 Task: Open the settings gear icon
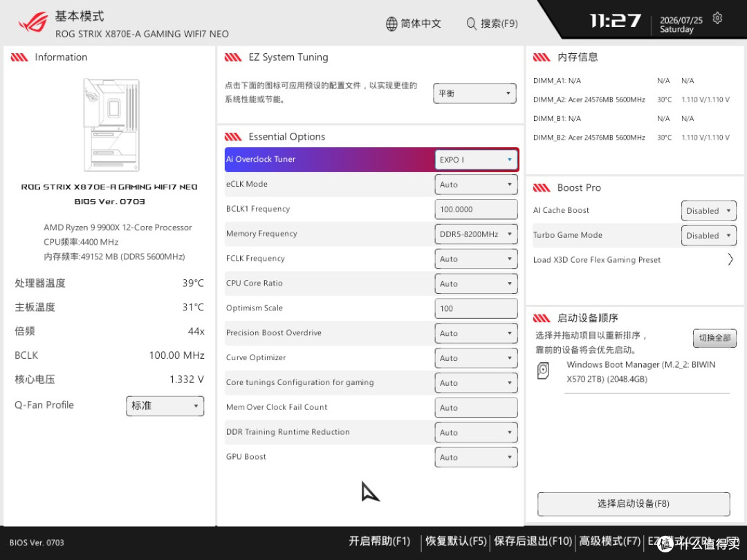click(717, 19)
